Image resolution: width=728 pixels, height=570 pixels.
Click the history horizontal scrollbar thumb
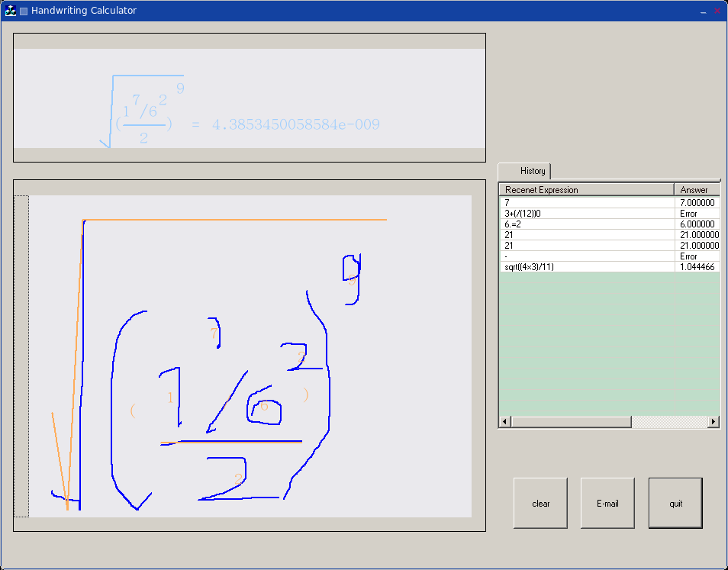(x=571, y=422)
